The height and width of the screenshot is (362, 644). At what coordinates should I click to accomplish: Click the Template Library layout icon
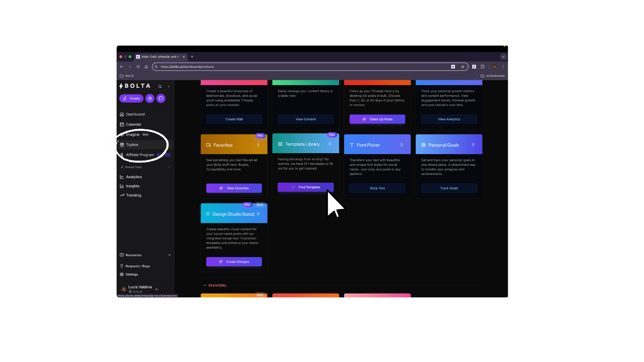280,144
